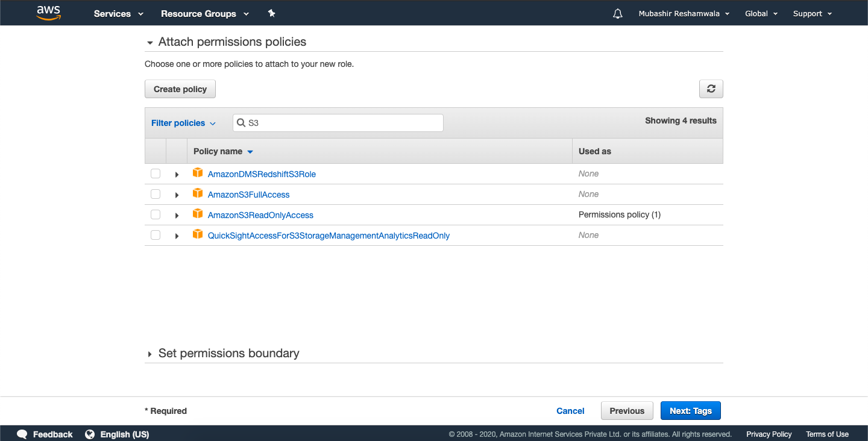Viewport: 868px width, 441px height.
Task: Open the notifications bell
Action: (617, 13)
